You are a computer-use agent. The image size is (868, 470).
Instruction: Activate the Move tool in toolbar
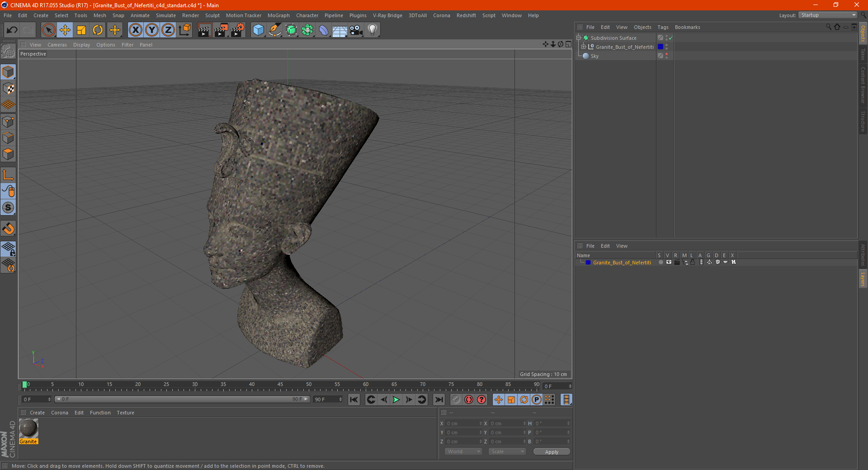tap(65, 30)
